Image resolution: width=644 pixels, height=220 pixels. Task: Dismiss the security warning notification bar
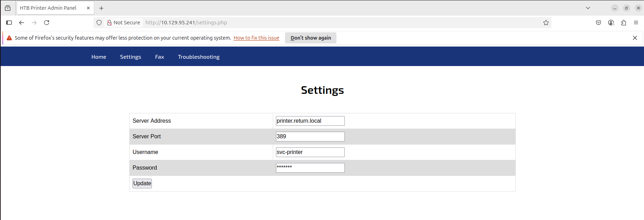635,38
